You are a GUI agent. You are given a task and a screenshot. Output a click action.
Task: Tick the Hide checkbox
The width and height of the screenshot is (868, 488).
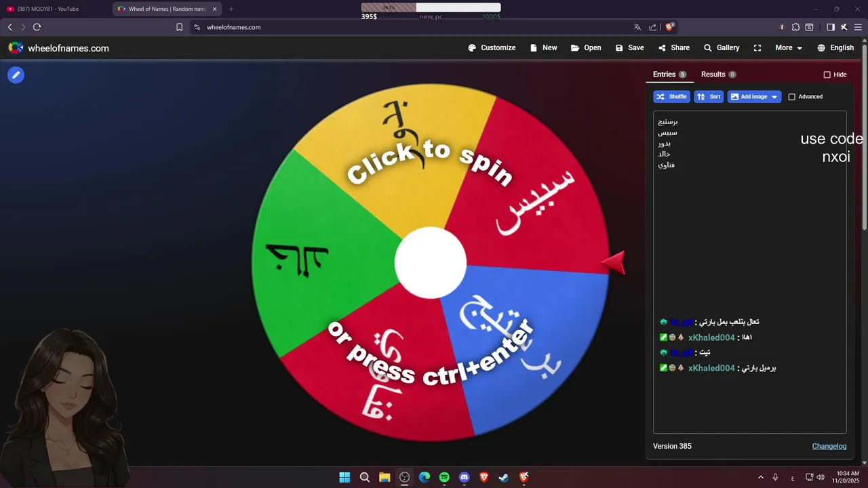[827, 75]
